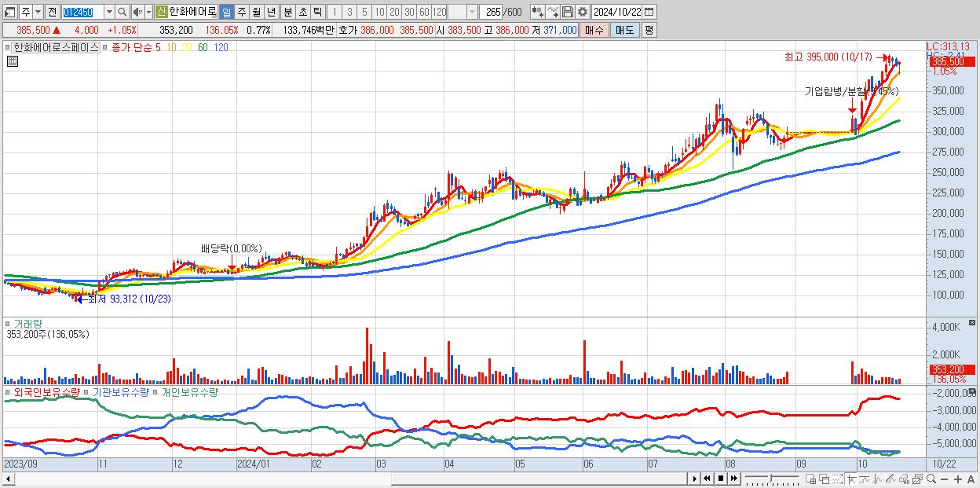
Task: Select the 초 (second) period button
Action: tap(302, 12)
